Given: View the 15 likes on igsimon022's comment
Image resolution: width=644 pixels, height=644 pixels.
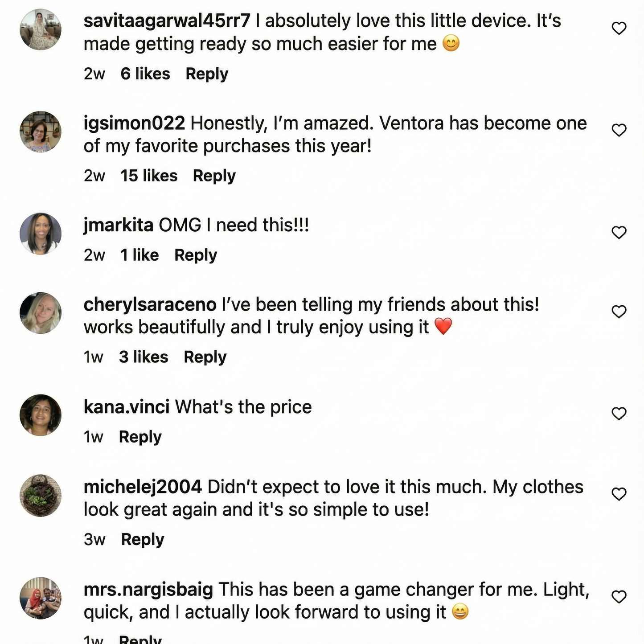Looking at the screenshot, I should [149, 176].
